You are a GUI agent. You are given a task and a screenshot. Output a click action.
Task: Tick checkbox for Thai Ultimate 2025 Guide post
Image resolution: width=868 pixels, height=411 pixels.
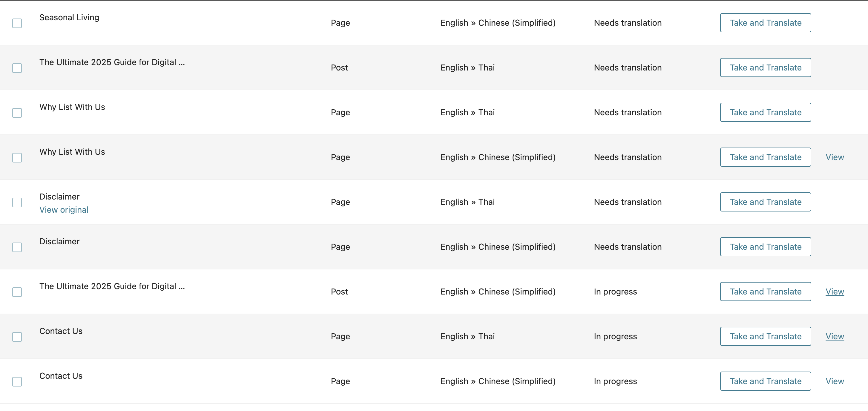[17, 68]
